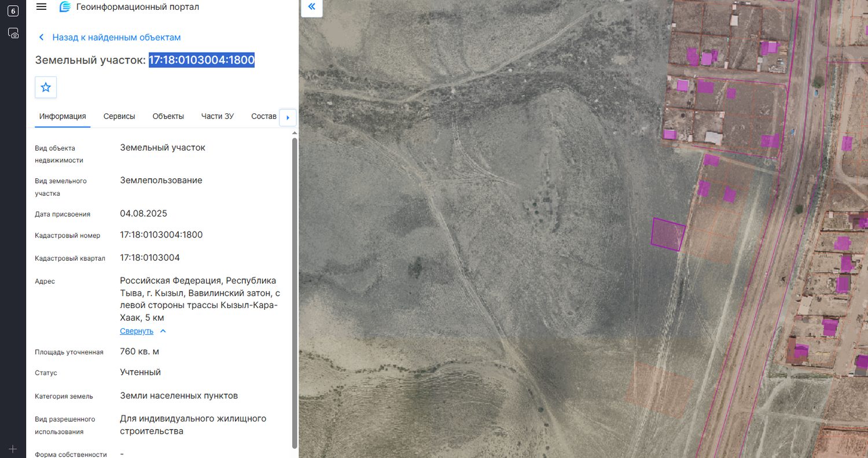Go back using the left chevron arrow
This screenshot has height=458, width=868.
tap(41, 37)
